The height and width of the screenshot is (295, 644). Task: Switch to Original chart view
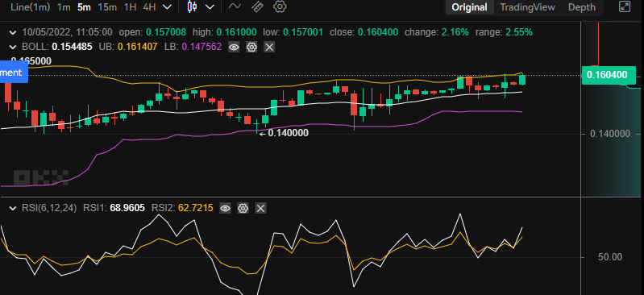pyautogui.click(x=469, y=7)
